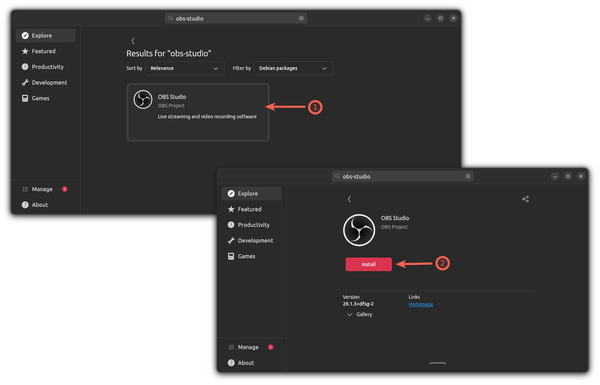Open the Homepage link
Screen dimensions: 600x385
point(421,304)
